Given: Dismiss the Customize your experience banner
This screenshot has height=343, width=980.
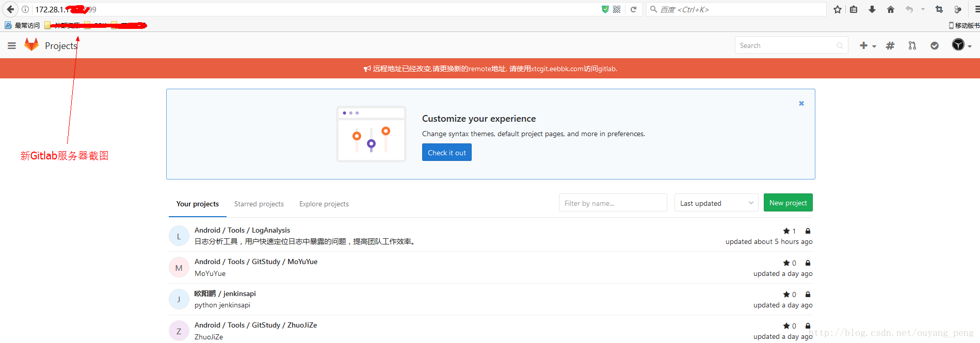Looking at the screenshot, I should 801,104.
